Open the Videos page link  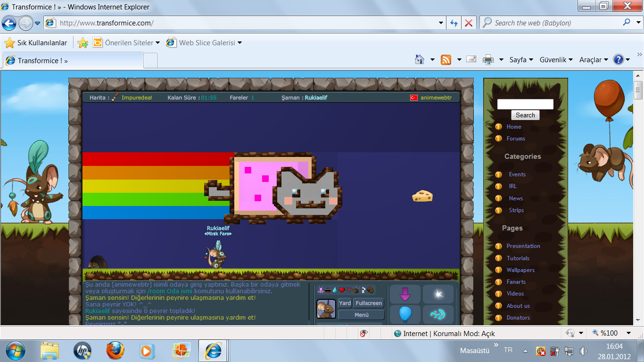coord(515,294)
